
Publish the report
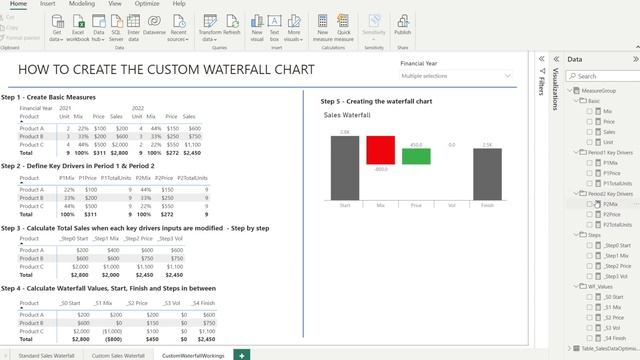tap(402, 24)
